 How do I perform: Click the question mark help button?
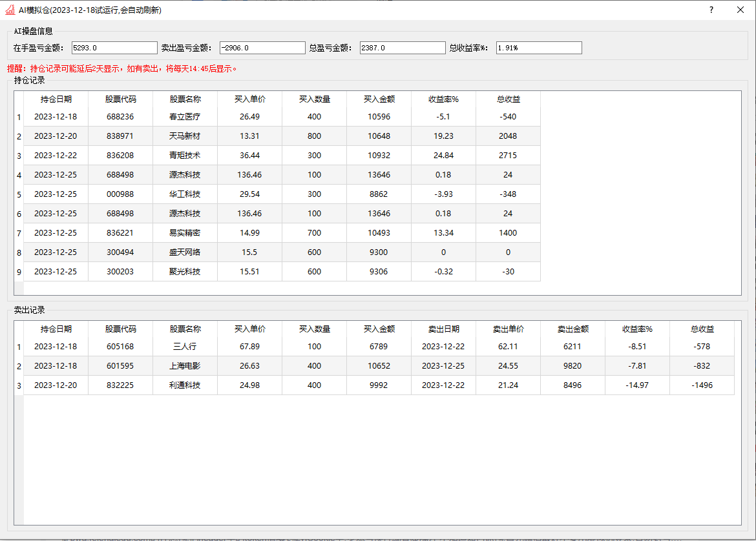point(711,10)
